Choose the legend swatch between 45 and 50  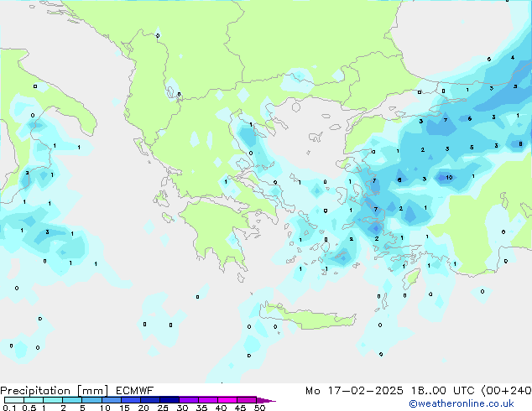click(248, 400)
